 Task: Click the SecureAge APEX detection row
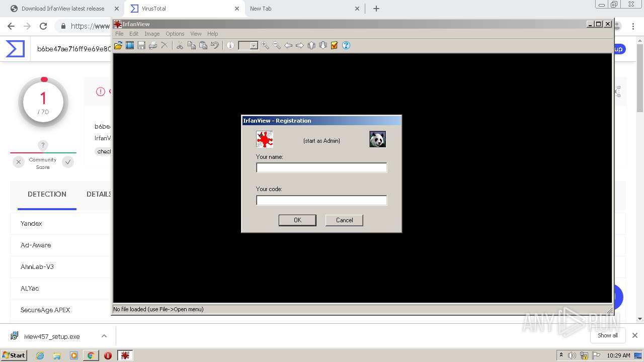point(60,310)
